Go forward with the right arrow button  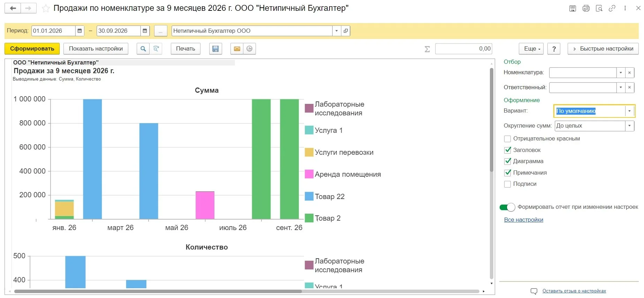pos(29,8)
